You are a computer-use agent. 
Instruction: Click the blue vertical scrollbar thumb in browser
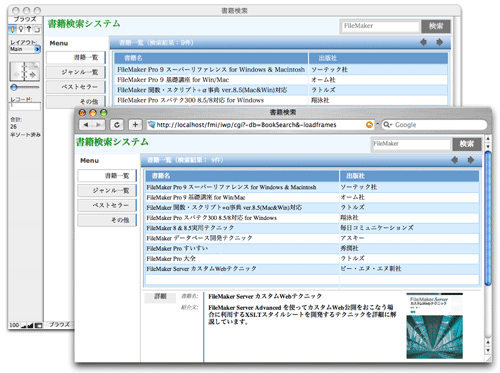click(488, 218)
